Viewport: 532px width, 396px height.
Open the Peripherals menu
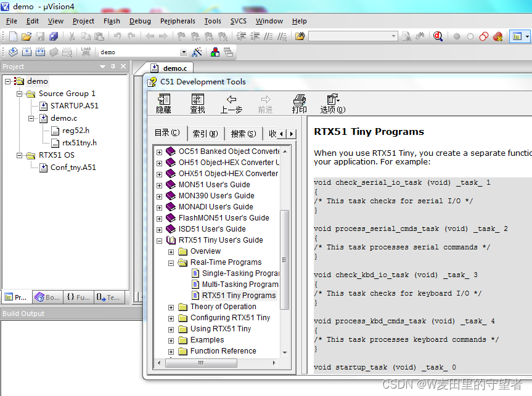tap(178, 21)
